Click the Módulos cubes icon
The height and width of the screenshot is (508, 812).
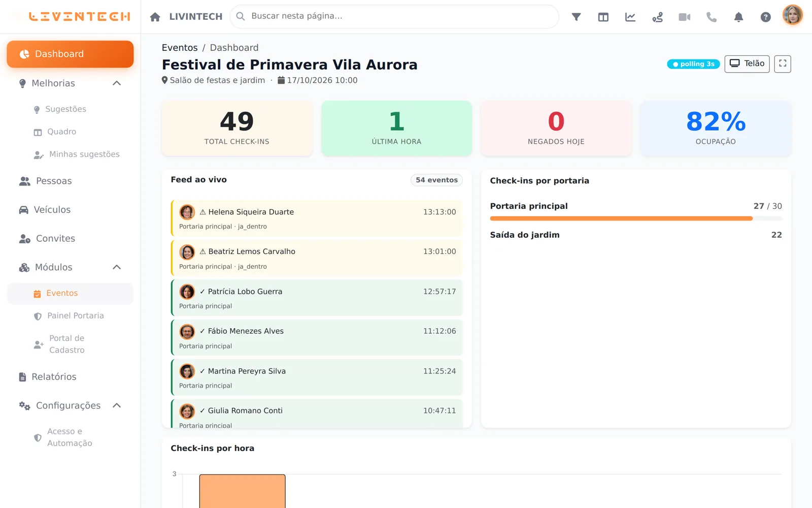[x=24, y=267]
